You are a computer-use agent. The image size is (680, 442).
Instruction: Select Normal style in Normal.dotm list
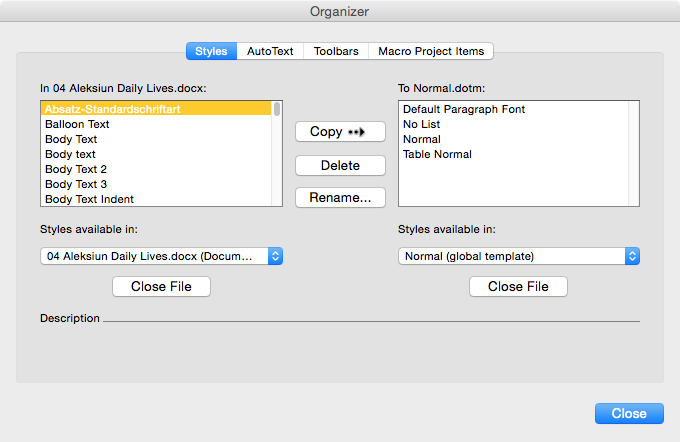pyautogui.click(x=513, y=139)
